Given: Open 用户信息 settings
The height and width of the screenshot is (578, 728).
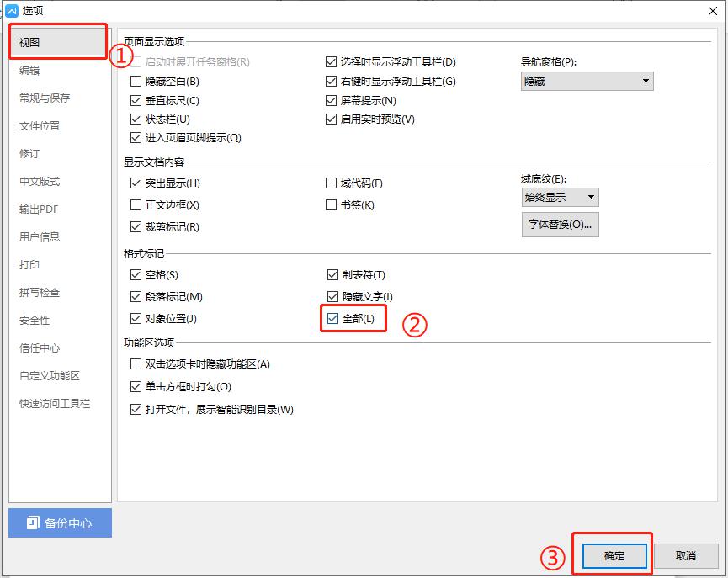Looking at the screenshot, I should pyautogui.click(x=40, y=236).
